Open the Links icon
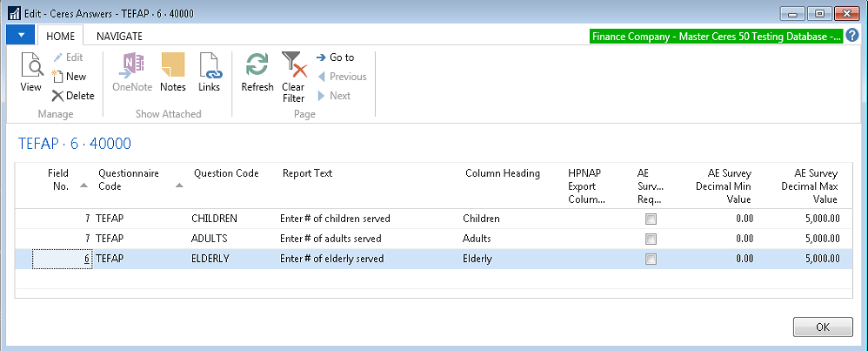Viewport: 868px width, 351px height. pyautogui.click(x=209, y=71)
